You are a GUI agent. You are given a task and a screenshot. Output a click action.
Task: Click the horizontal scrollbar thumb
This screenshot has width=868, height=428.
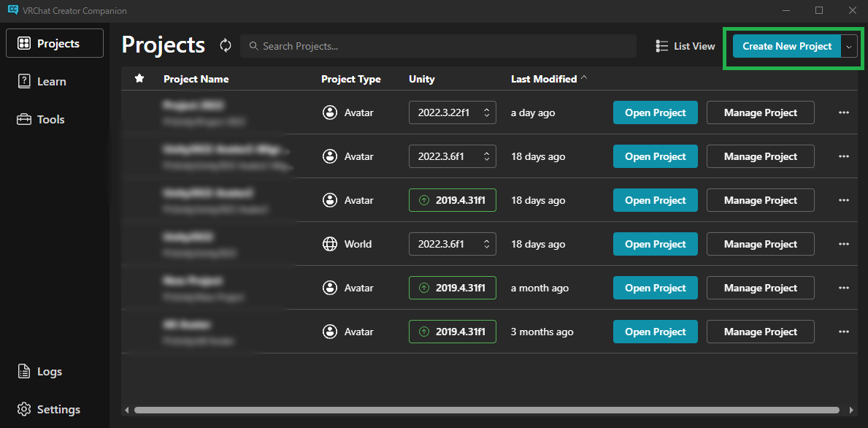(487, 410)
